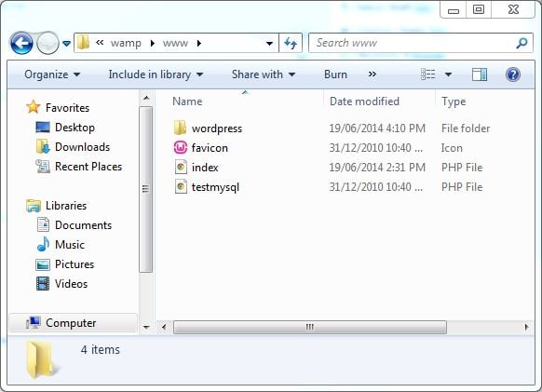Open the Share with menu
542x392 pixels.
tap(264, 74)
